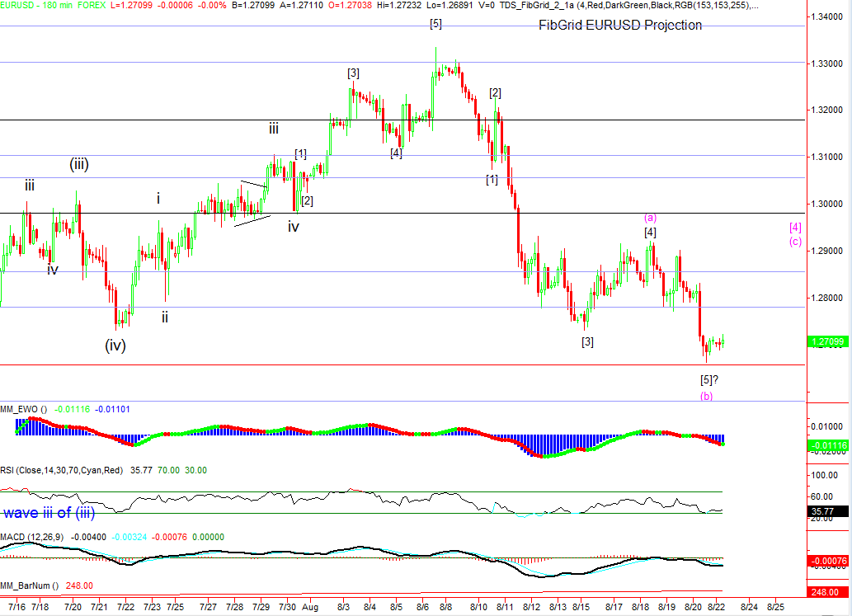Select the MM_EWO -0.01116 axis value tag
852x616 pixels.
(x=827, y=445)
